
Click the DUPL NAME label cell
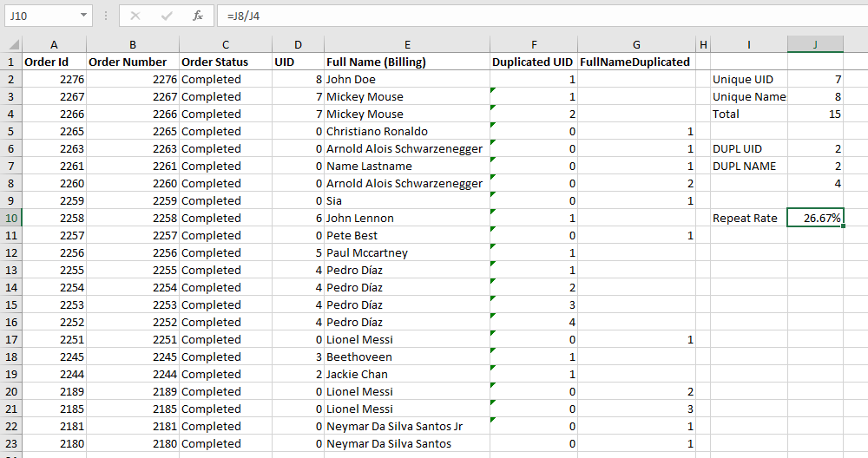click(x=749, y=166)
